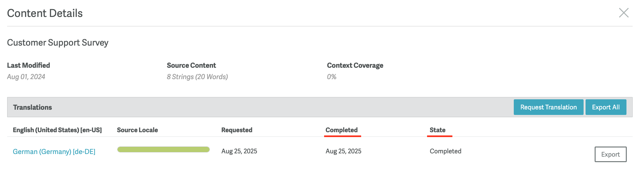Viewport: 644px width, 182px height.
Task: Click the Source Content label
Action: click(x=191, y=65)
